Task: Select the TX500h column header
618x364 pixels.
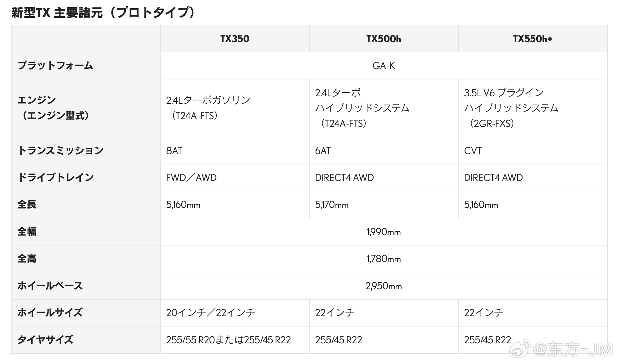Action: point(384,39)
